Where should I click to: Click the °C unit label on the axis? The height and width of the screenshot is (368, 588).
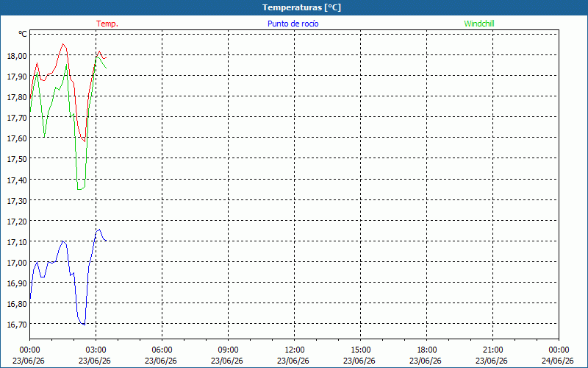coord(23,34)
